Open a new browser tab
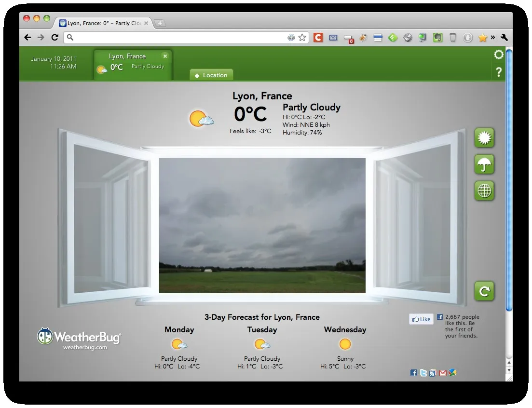This screenshot has height=408, width=532. (x=160, y=23)
